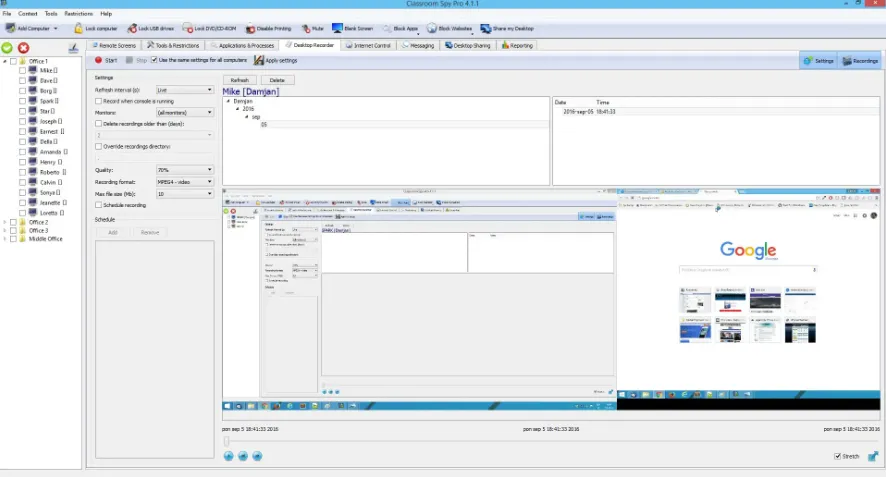Click the Joseph computer monitor icon

33,121
